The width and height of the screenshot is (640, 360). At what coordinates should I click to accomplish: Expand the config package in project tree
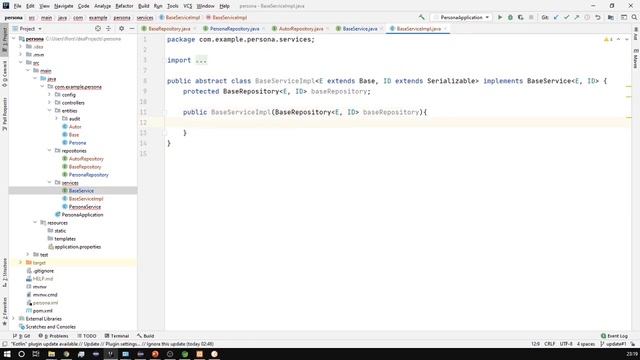[x=49, y=95]
